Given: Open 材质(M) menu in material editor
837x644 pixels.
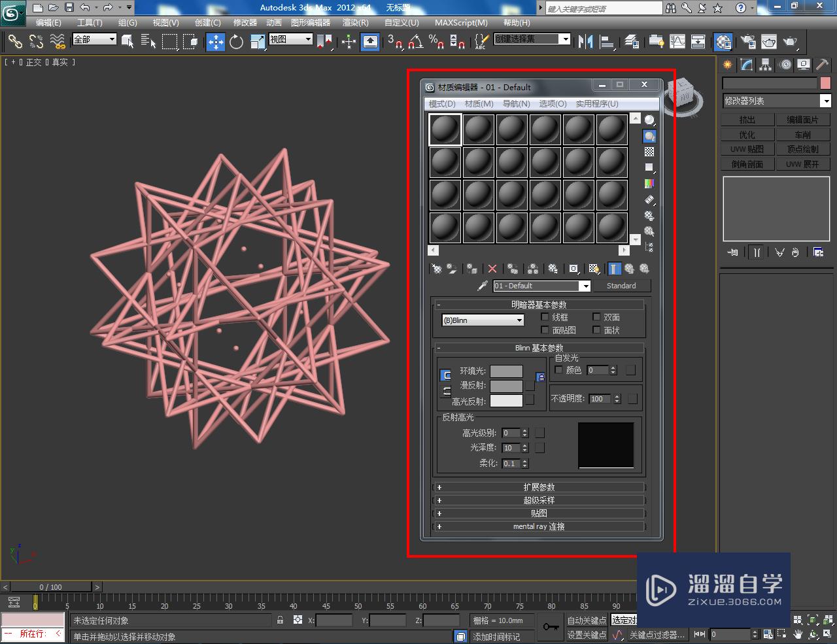Looking at the screenshot, I should pyautogui.click(x=479, y=104).
